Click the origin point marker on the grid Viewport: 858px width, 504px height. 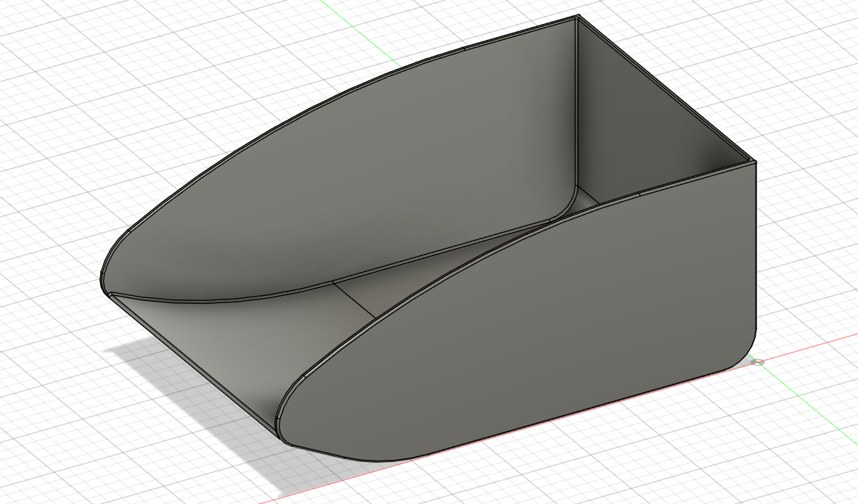tap(758, 362)
